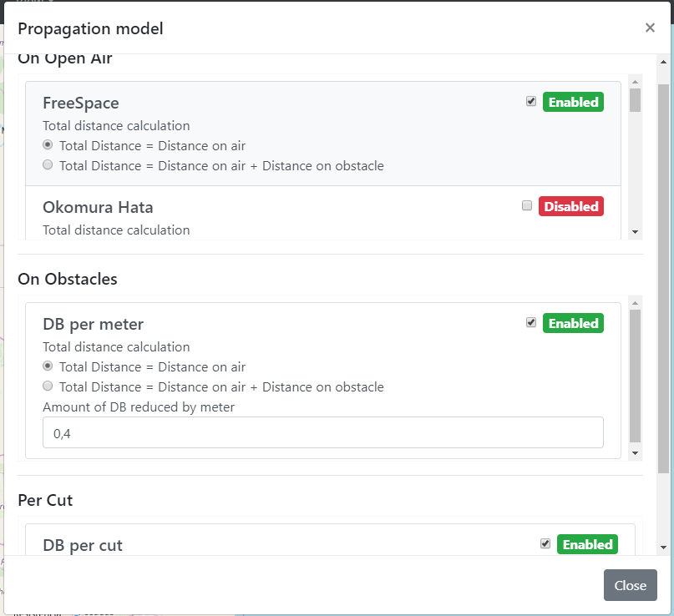
Task: Click the Amount of DB reduced by meter field
Action: coord(323,432)
